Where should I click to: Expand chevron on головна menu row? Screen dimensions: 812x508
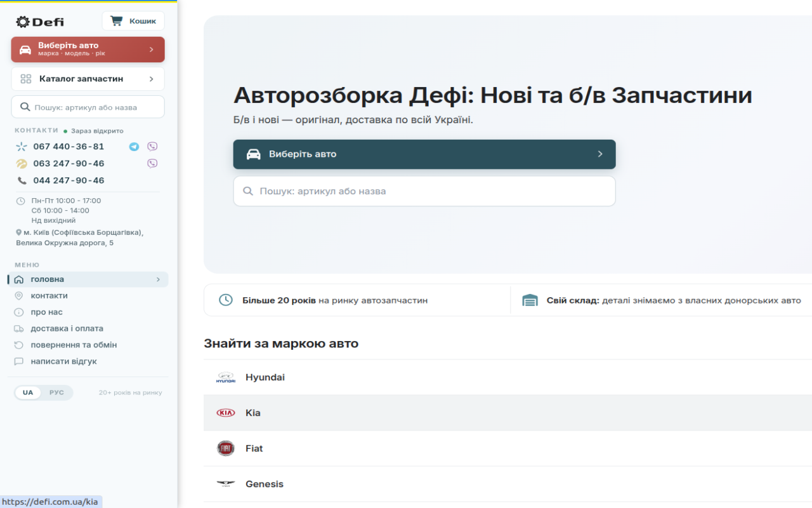click(x=158, y=279)
